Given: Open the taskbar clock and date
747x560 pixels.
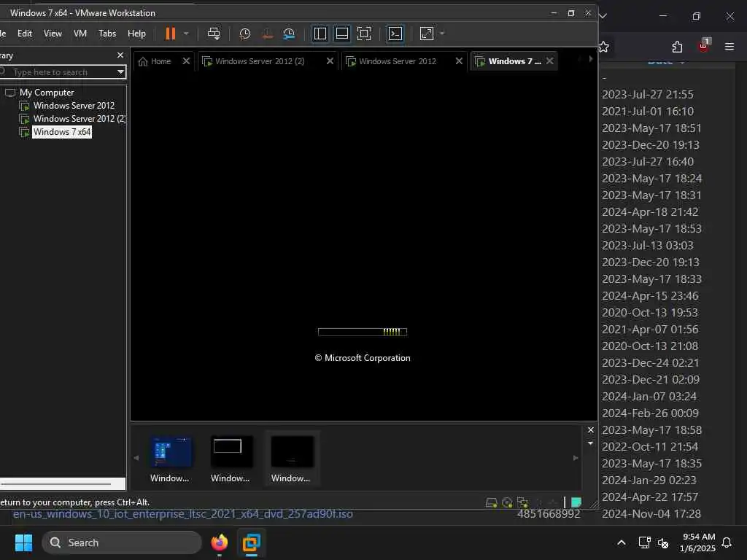Looking at the screenshot, I should click(x=698, y=542).
